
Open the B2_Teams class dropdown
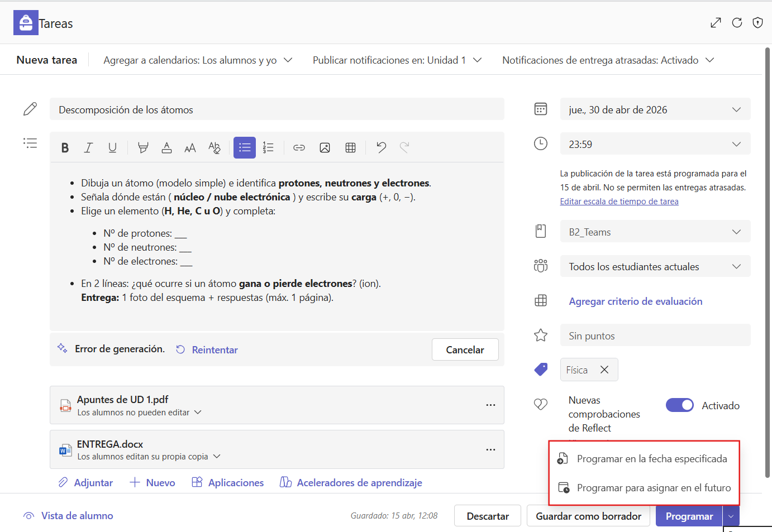(655, 232)
